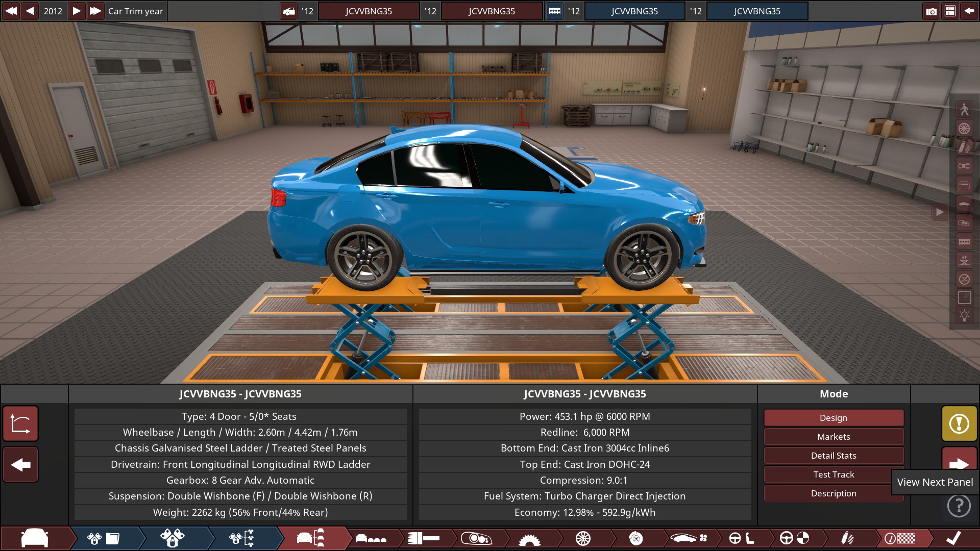Open the body variant selection stage

point(371,538)
